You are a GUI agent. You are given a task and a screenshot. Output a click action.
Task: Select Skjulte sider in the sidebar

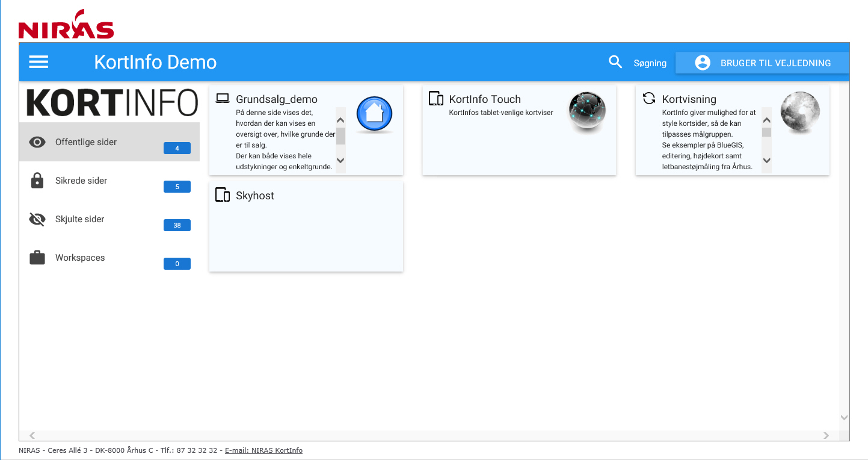click(109, 219)
